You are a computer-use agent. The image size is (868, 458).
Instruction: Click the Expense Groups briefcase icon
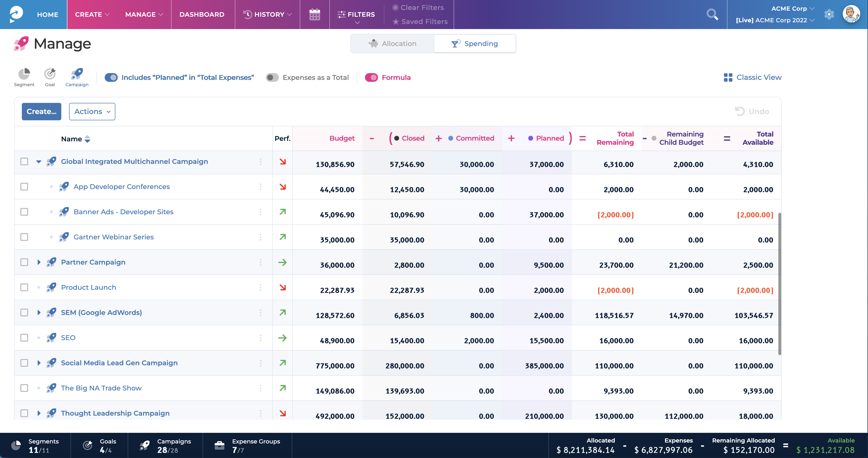point(219,446)
